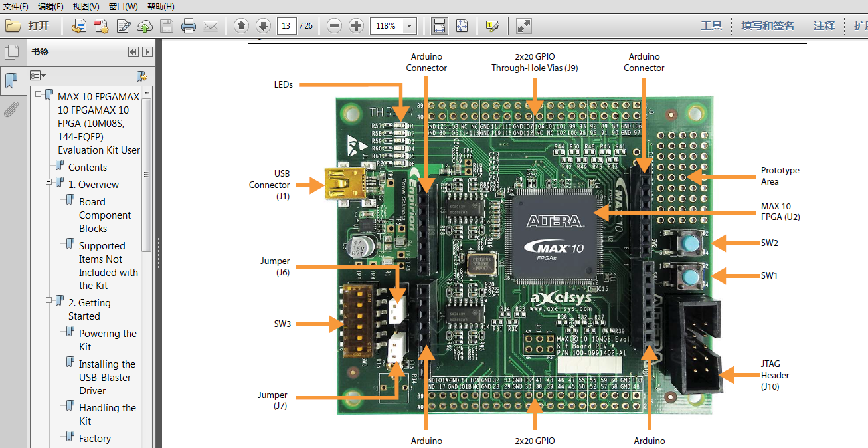Viewport: 868px width, 448px height.
Task: Click the zoom percentage field showing 118%
Action: (387, 26)
